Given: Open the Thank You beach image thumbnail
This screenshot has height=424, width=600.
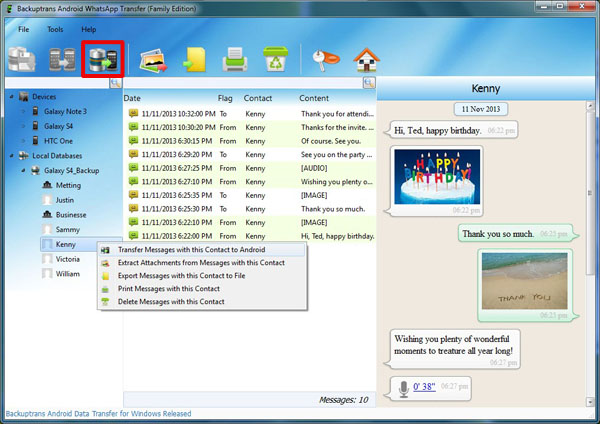Looking at the screenshot, I should 525,281.
